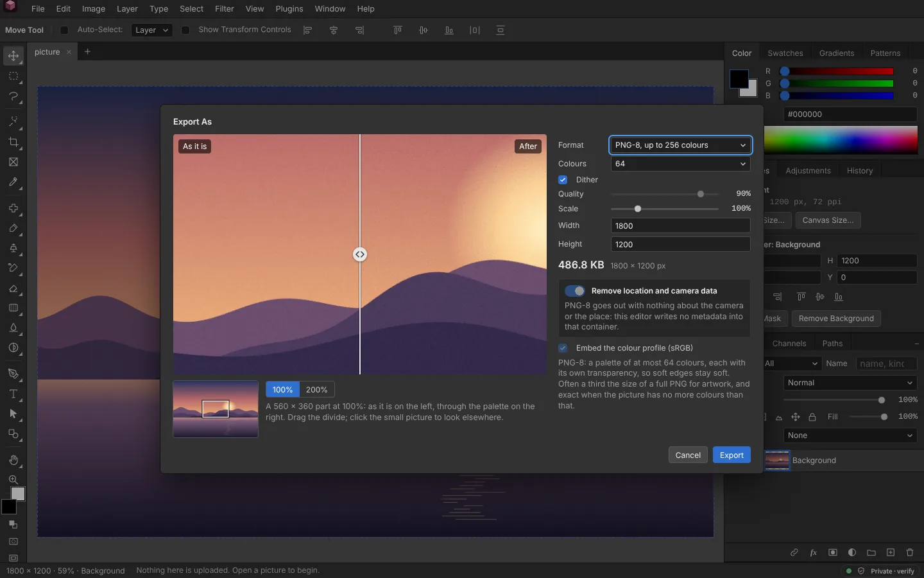Select the Eraser tool
Viewport: 924px width, 578px height.
coord(13,288)
